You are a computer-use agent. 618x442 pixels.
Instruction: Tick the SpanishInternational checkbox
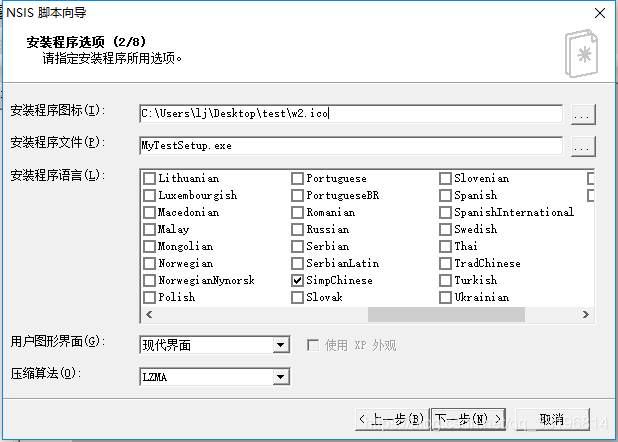coord(445,212)
